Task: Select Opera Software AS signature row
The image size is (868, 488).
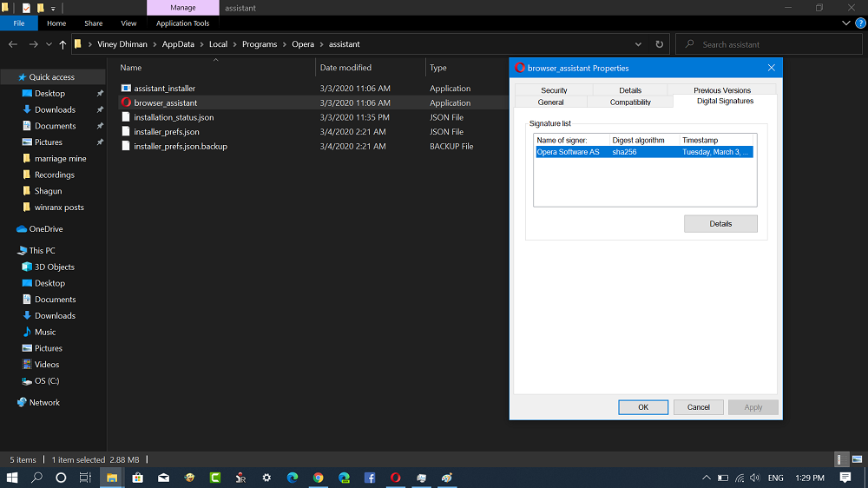Action: coord(644,152)
